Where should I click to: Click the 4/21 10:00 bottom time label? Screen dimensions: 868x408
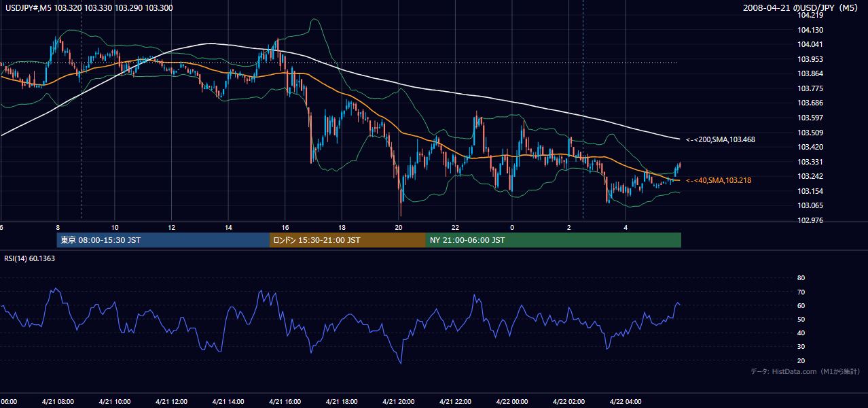coord(114,401)
